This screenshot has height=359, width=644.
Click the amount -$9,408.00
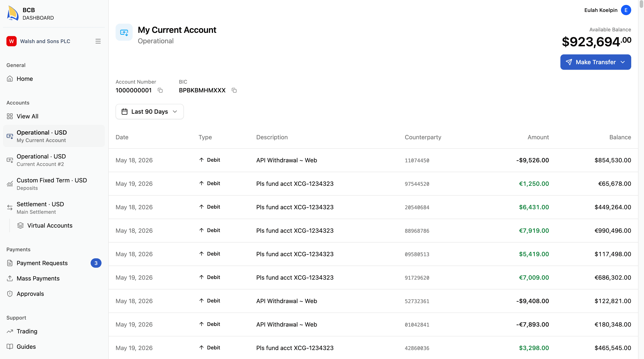(532, 301)
